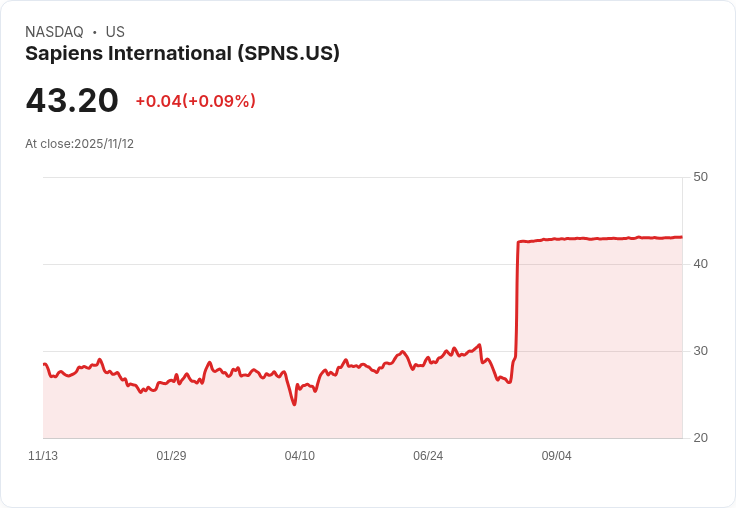Click the 04/10 date axis label

pyautogui.click(x=299, y=456)
